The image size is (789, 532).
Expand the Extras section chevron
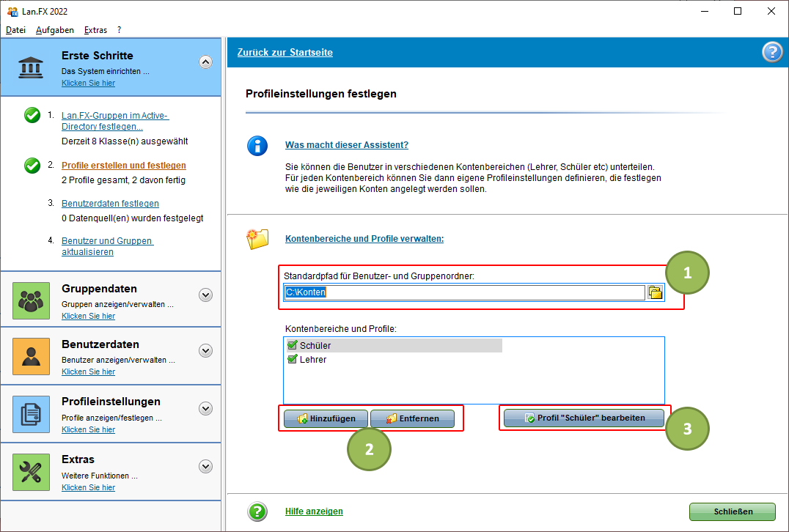tap(206, 466)
